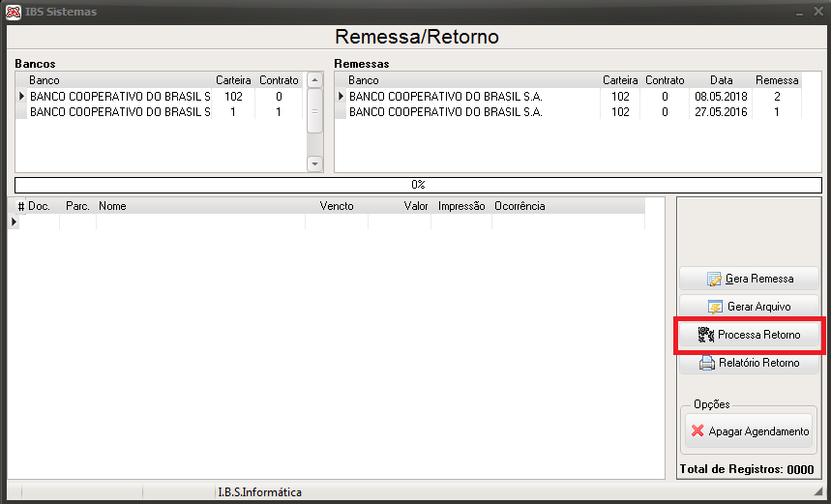Click the red X Apagar Agendamento icon

pyautogui.click(x=697, y=430)
